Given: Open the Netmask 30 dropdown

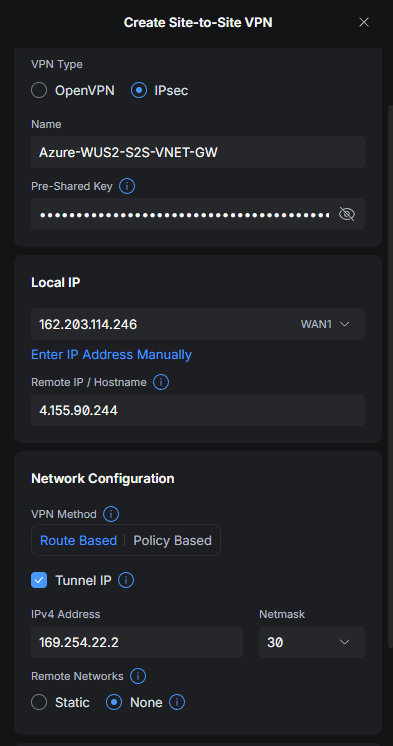Looking at the screenshot, I should [312, 642].
